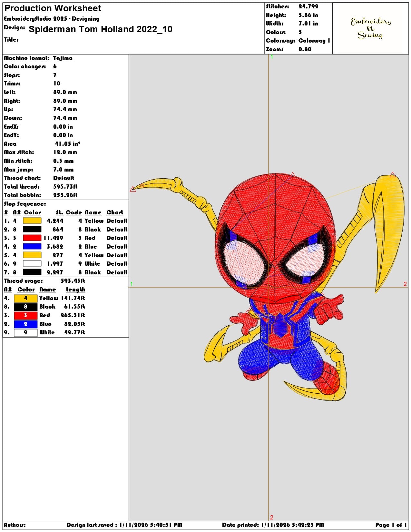Viewport: 411px width, 532px height.
Task: Click the Min stitch value 0.3 mm
Action: click(x=64, y=161)
